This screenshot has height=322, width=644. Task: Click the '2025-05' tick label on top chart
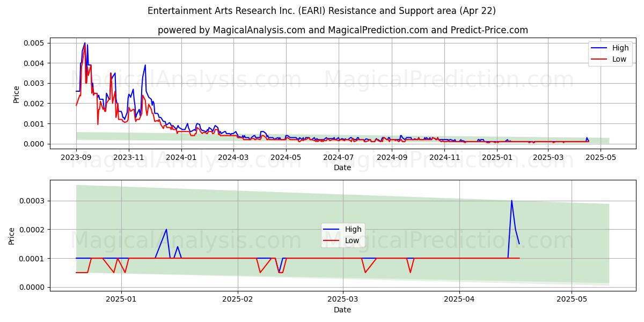click(601, 157)
